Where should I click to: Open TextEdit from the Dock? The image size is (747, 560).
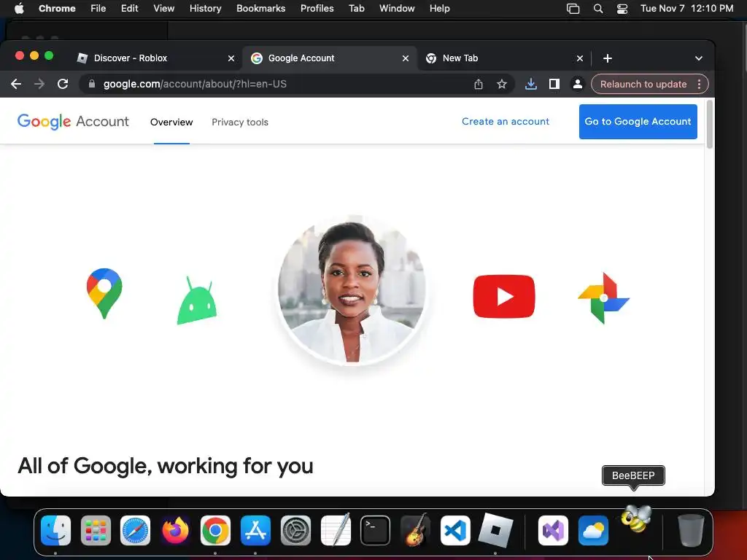coord(336,529)
